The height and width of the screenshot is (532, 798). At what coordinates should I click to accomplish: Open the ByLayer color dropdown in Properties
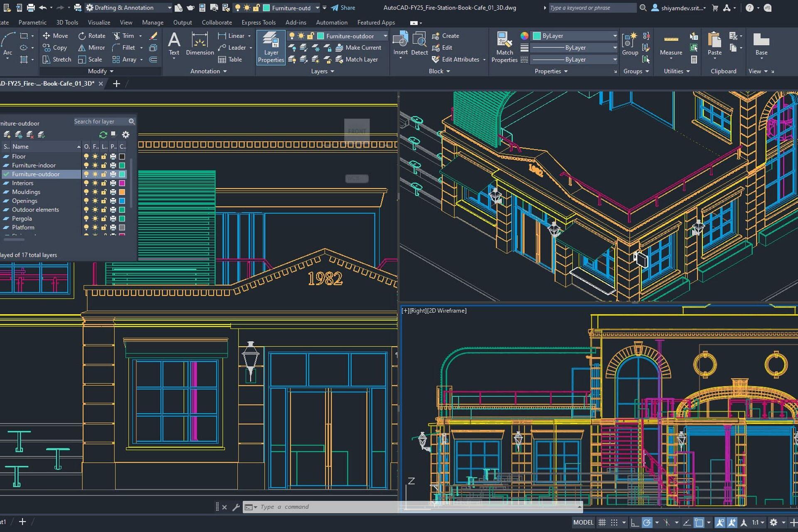click(x=614, y=36)
